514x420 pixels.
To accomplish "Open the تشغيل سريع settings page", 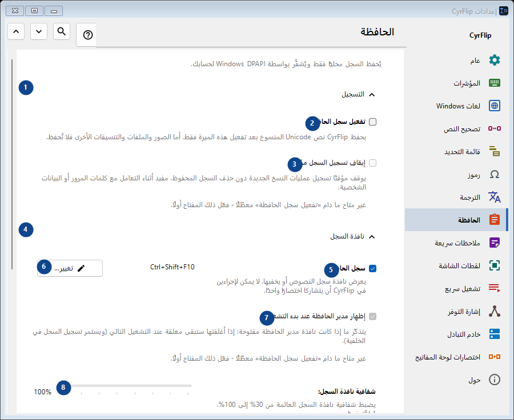I will tap(456, 288).
